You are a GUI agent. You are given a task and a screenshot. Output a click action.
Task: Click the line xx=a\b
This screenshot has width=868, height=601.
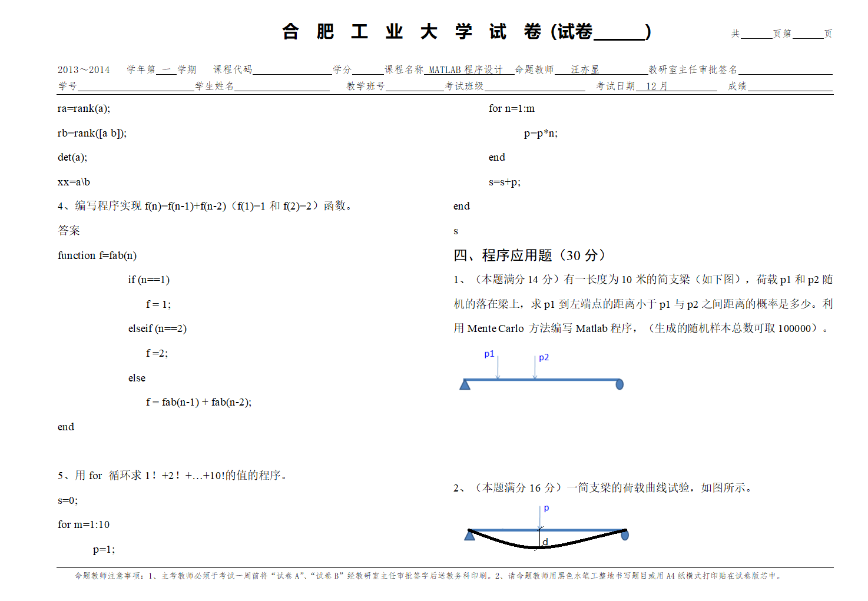(x=74, y=182)
